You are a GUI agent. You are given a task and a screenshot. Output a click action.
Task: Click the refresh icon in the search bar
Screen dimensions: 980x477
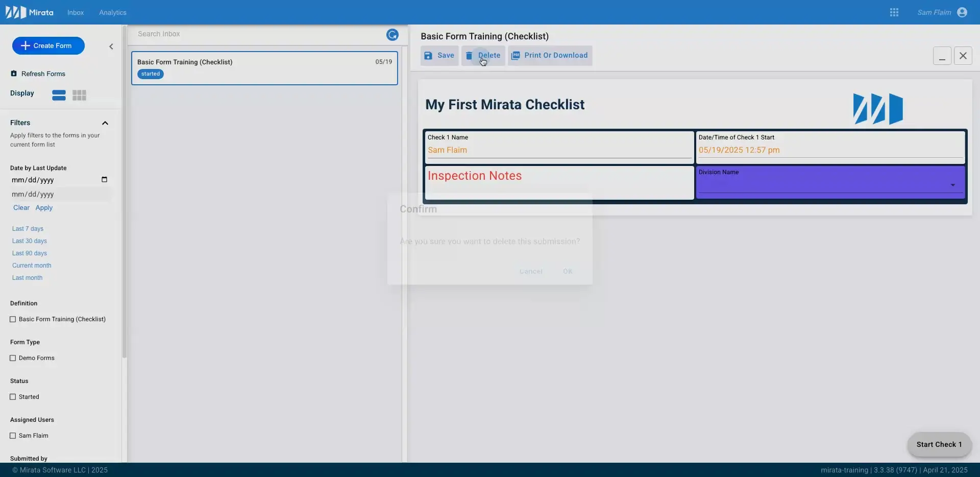392,35
